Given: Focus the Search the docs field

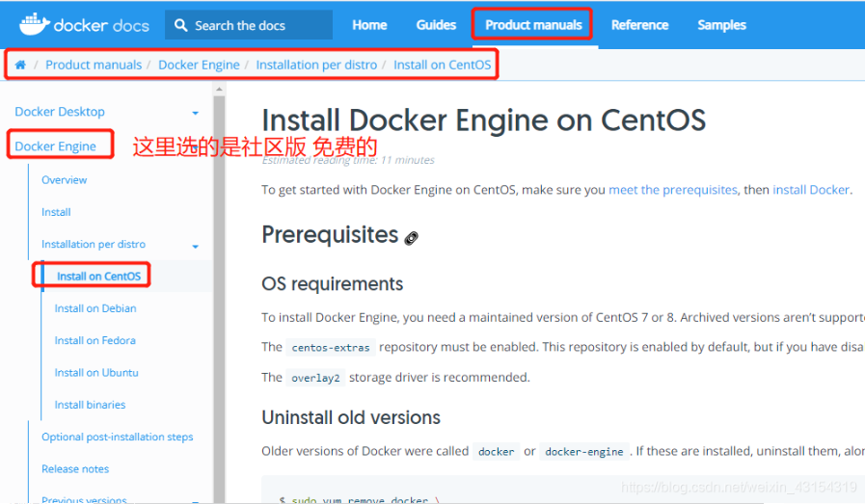Looking at the screenshot, I should point(248,25).
